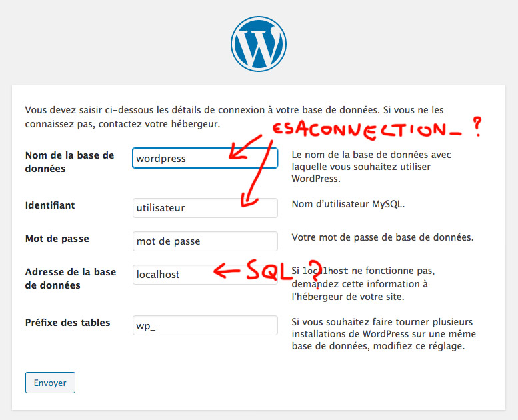Viewport: 518px width, 420px height.
Task: Select the Mot de passe input field
Action: (205, 241)
